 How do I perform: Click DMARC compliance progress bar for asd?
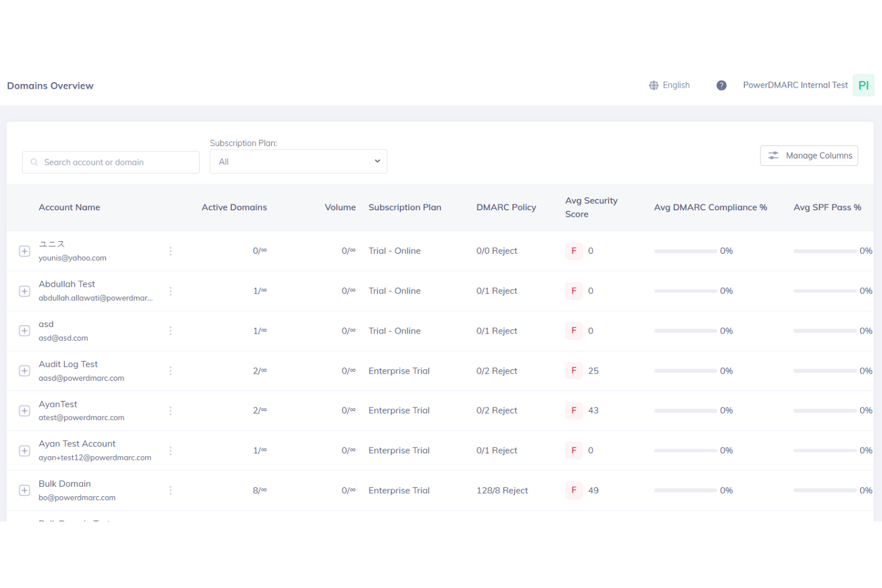[685, 331]
